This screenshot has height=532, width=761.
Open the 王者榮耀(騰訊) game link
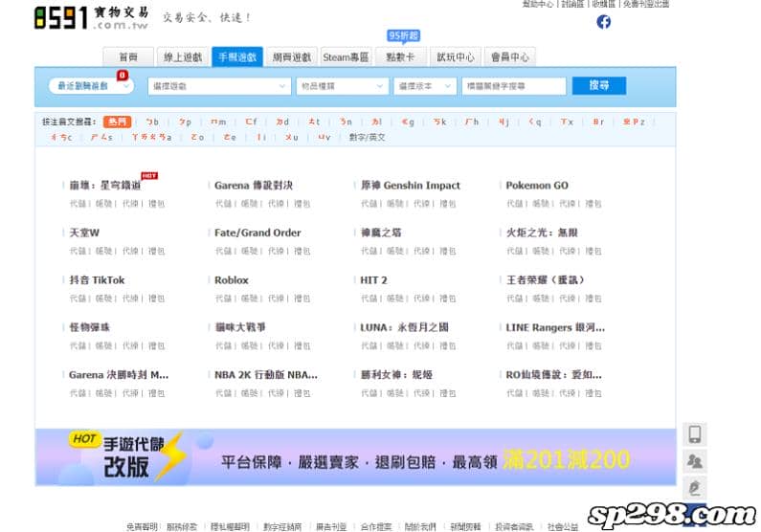(545, 280)
